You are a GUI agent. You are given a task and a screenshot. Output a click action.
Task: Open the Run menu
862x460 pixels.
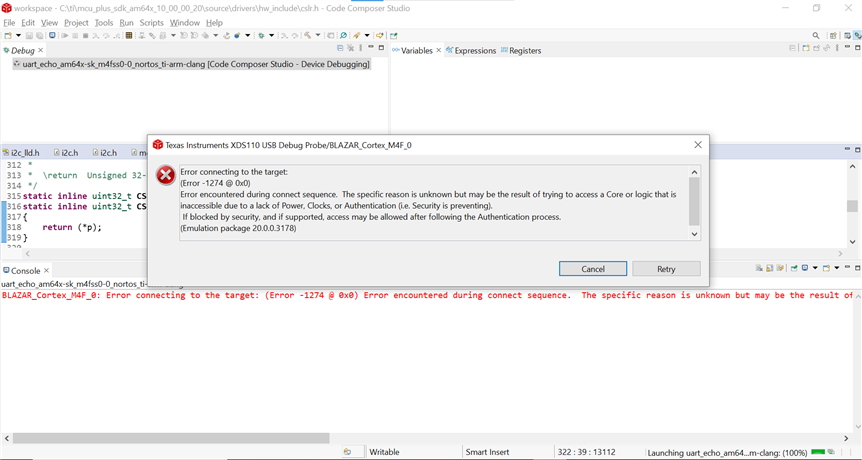pos(126,23)
